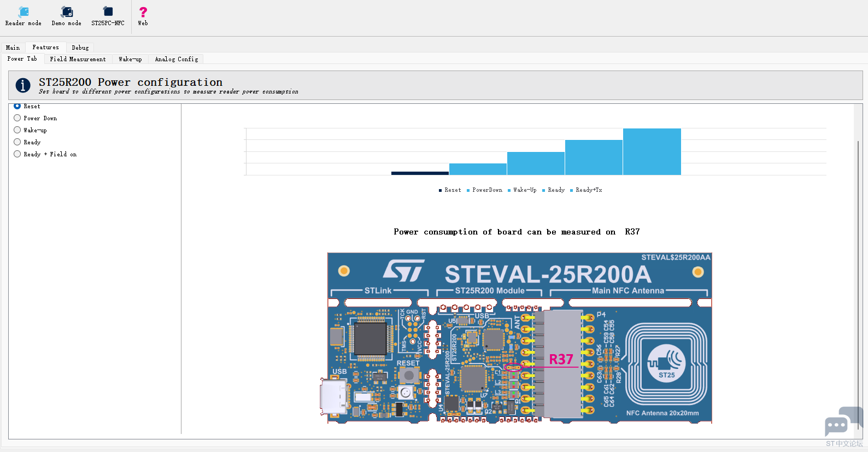868x452 pixels.
Task: Click the Ready+Tx bar in the chart
Action: click(x=652, y=152)
